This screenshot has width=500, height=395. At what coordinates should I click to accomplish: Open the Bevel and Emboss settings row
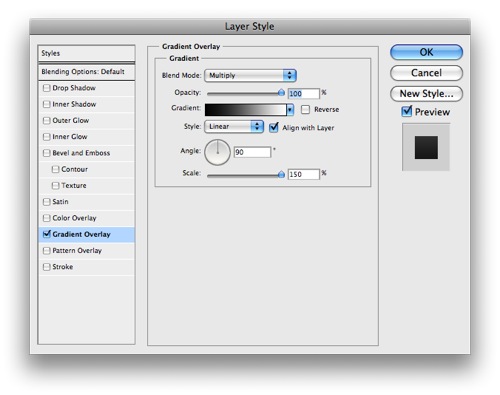[x=87, y=153]
